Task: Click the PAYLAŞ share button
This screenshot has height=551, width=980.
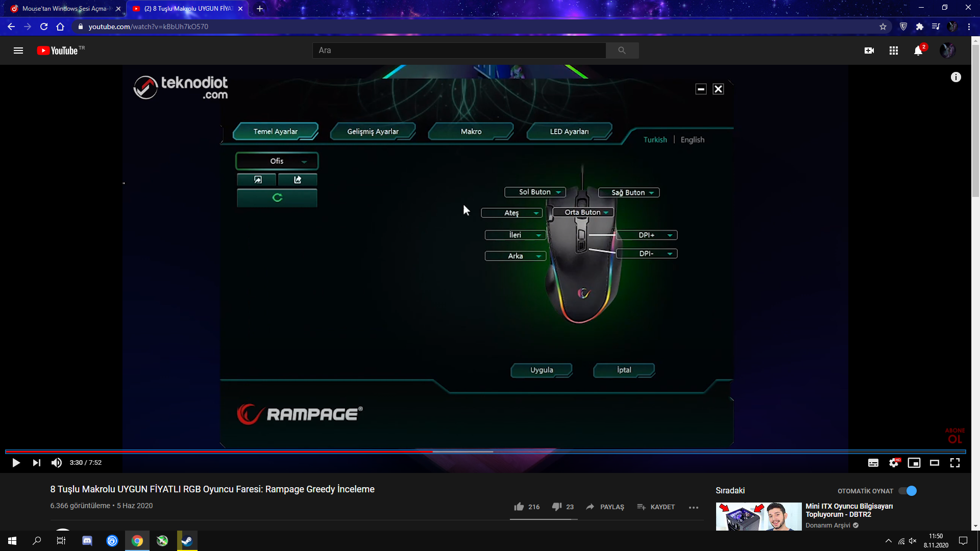Action: pos(605,507)
